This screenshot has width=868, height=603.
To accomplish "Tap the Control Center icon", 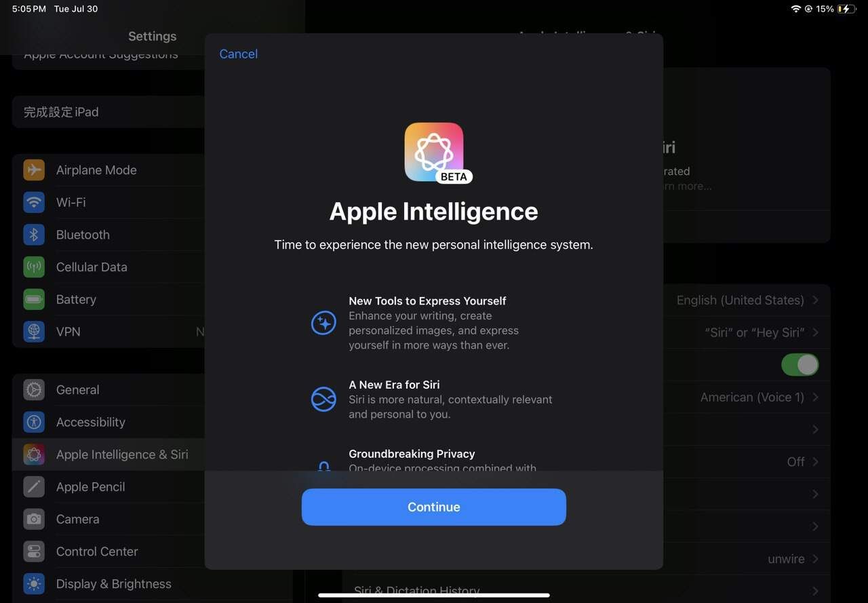I will (34, 551).
